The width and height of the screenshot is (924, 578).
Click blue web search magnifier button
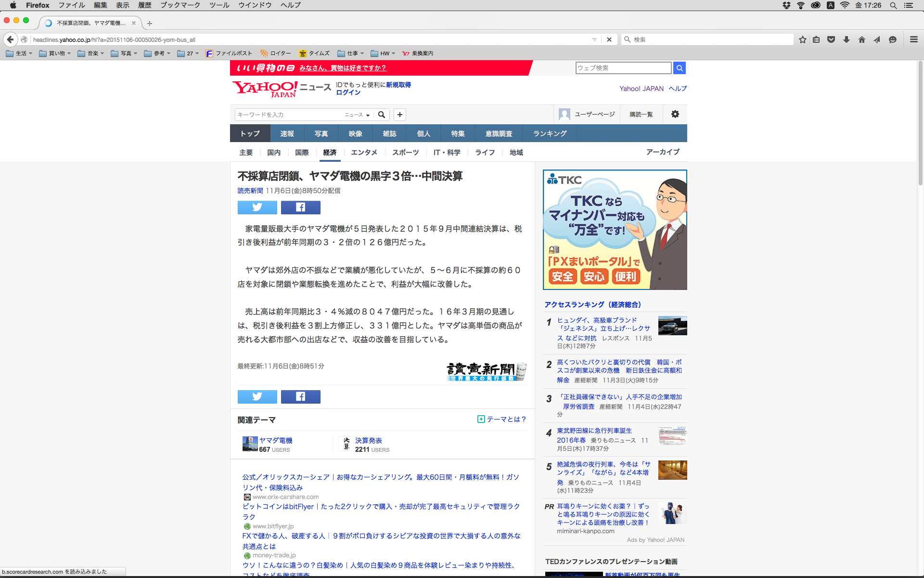click(679, 68)
